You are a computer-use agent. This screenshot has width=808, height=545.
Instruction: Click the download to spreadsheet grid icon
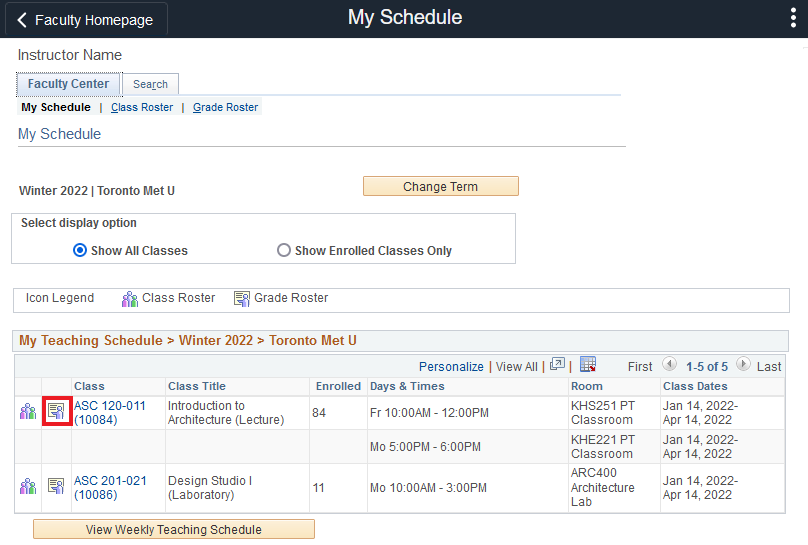pyautogui.click(x=588, y=366)
